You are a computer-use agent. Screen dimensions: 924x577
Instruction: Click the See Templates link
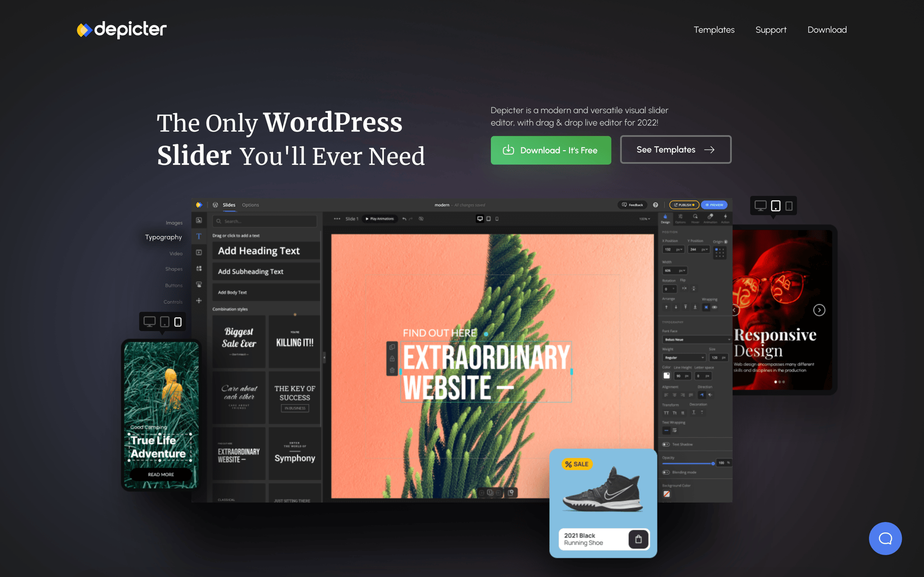click(675, 149)
